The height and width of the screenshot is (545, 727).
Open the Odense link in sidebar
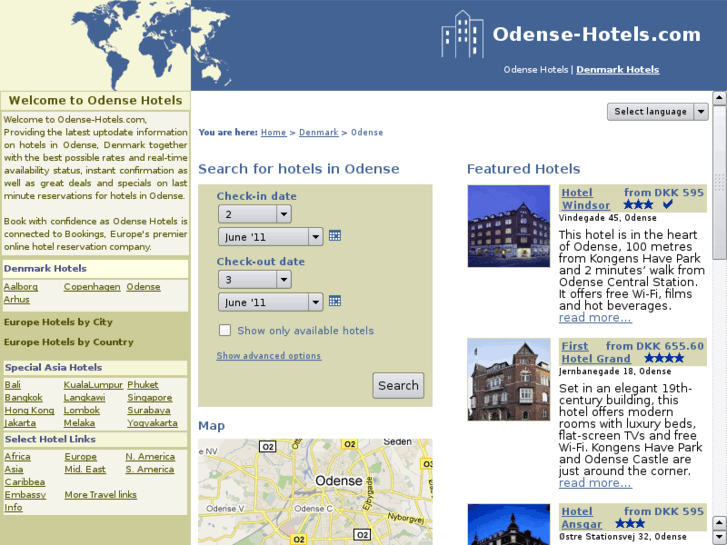143,287
